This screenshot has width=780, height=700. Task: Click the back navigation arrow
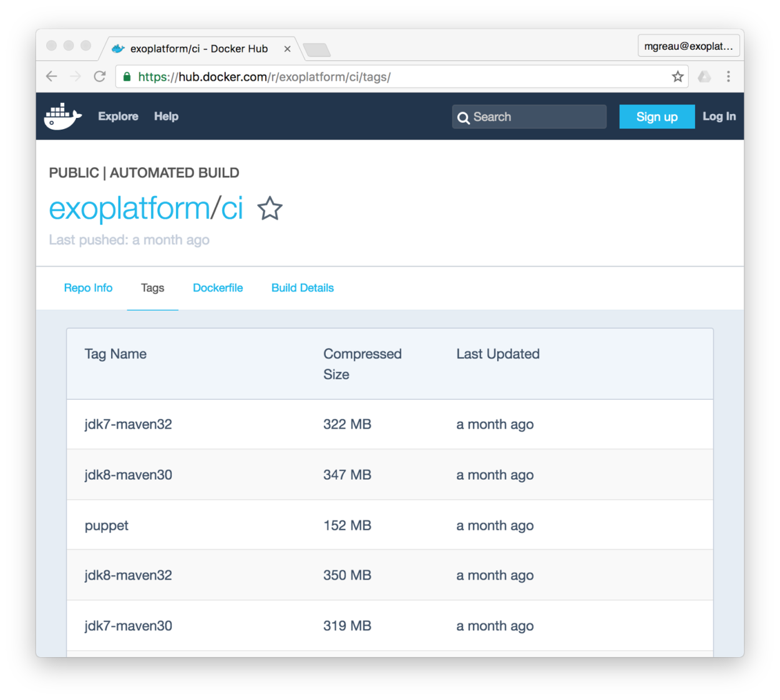tap(51, 76)
